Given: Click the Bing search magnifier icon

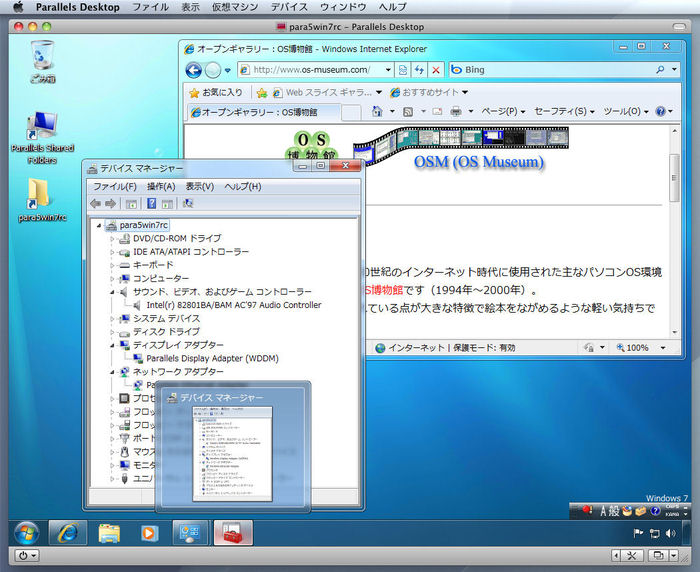Looking at the screenshot, I should click(660, 70).
